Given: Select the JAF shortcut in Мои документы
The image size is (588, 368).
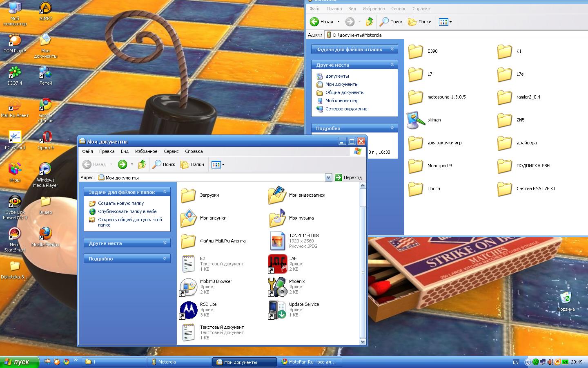Looking at the screenshot, I should [x=277, y=264].
